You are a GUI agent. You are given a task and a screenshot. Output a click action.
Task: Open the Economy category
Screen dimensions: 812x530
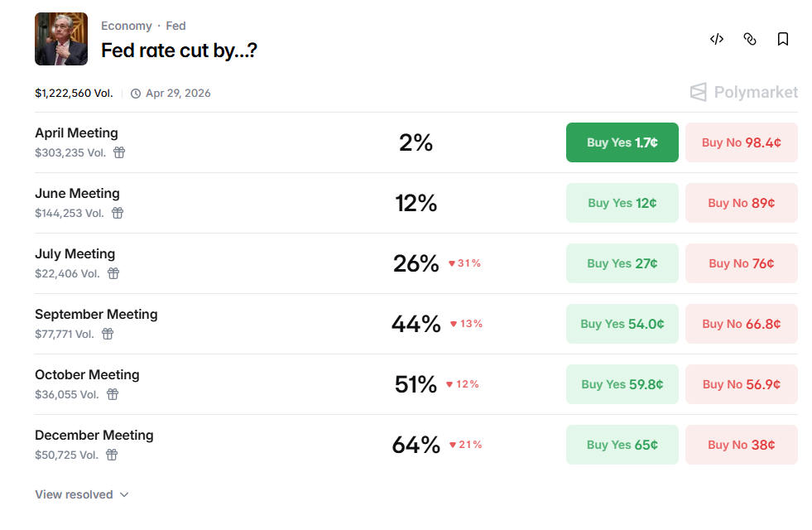pos(127,26)
